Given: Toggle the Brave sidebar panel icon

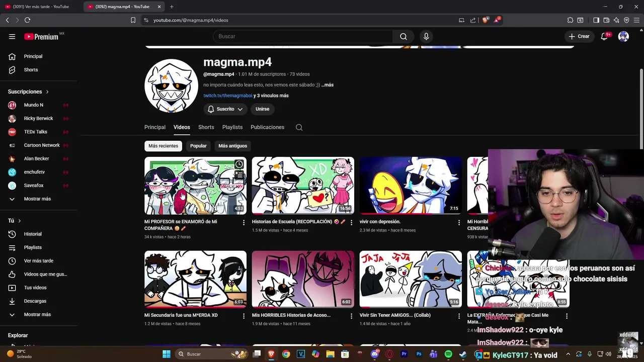Looking at the screenshot, I should click(x=596, y=20).
